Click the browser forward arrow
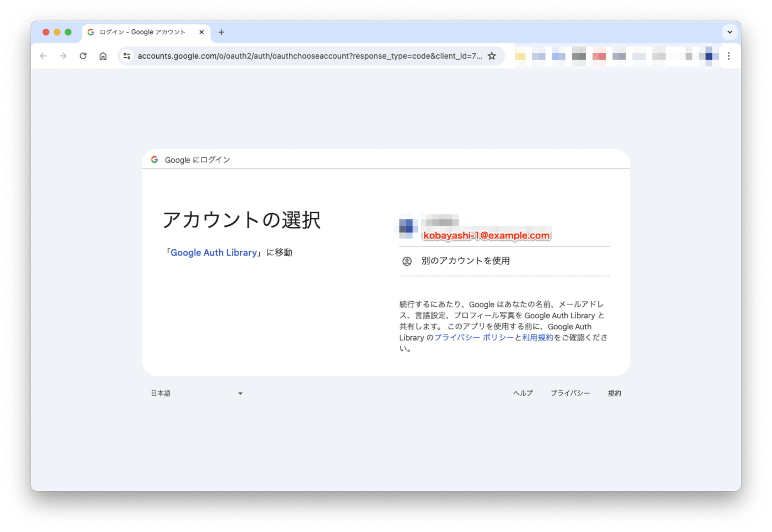The image size is (772, 532). (63, 56)
